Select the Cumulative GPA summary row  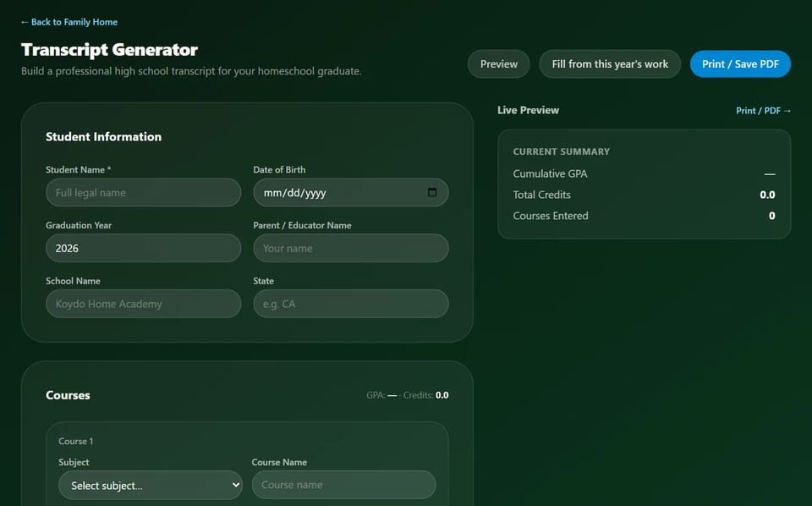coord(645,174)
